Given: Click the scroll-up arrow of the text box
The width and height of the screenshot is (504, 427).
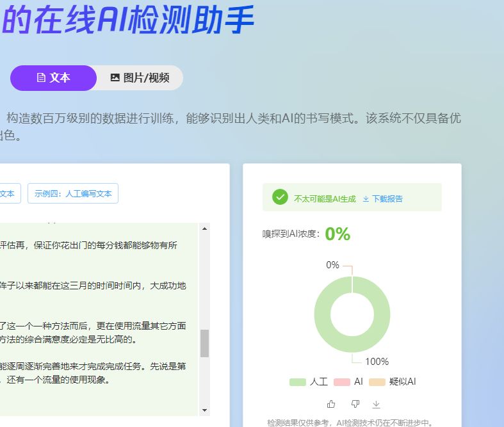Looking at the screenshot, I should 205,229.
